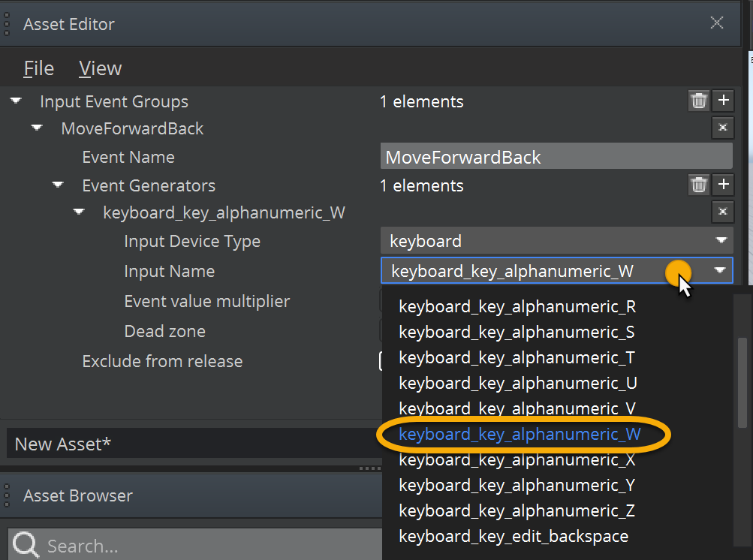
Task: Open the View menu
Action: coord(100,68)
